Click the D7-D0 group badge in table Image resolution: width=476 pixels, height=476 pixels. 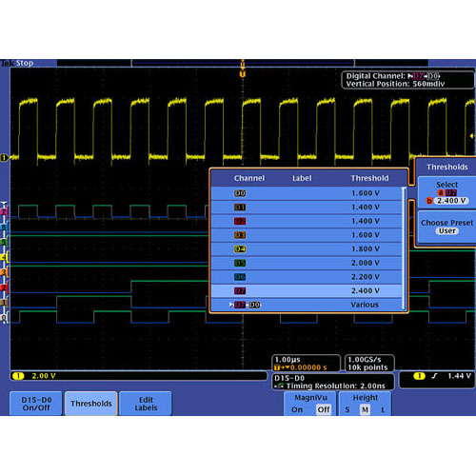click(x=248, y=305)
